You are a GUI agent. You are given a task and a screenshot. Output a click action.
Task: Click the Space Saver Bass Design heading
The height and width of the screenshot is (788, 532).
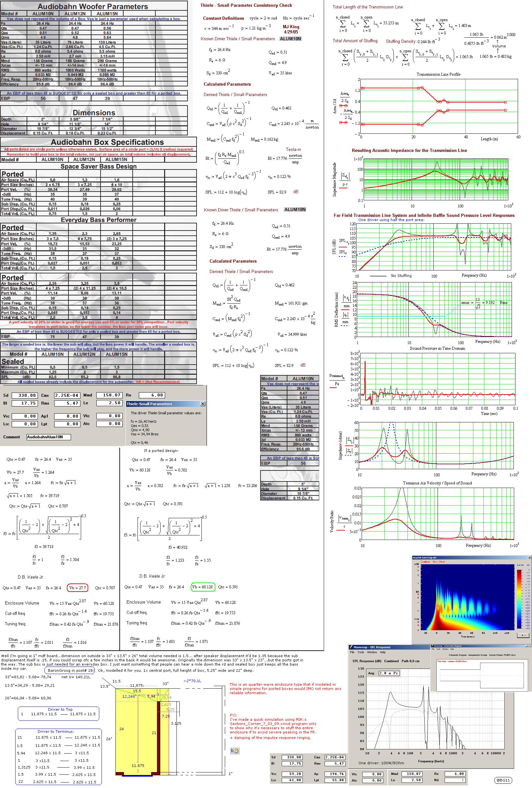tap(99, 167)
